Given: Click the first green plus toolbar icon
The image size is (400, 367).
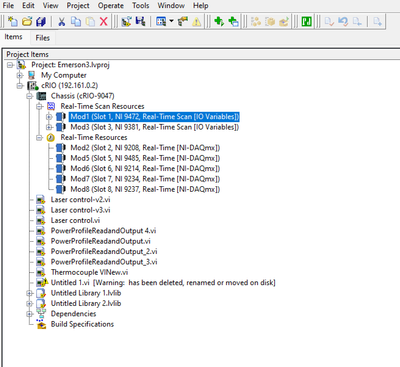Looking at the screenshot, I should pyautogui.click(x=219, y=22).
